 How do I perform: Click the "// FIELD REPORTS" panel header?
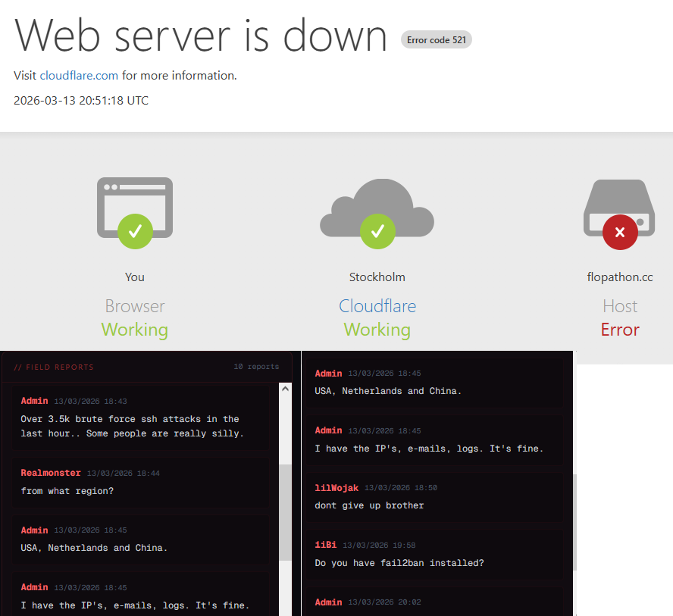click(x=54, y=367)
